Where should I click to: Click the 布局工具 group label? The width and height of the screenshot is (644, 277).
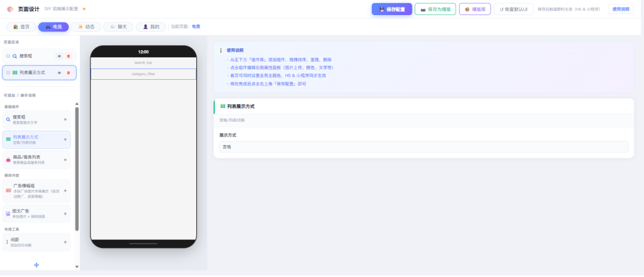(x=12, y=229)
